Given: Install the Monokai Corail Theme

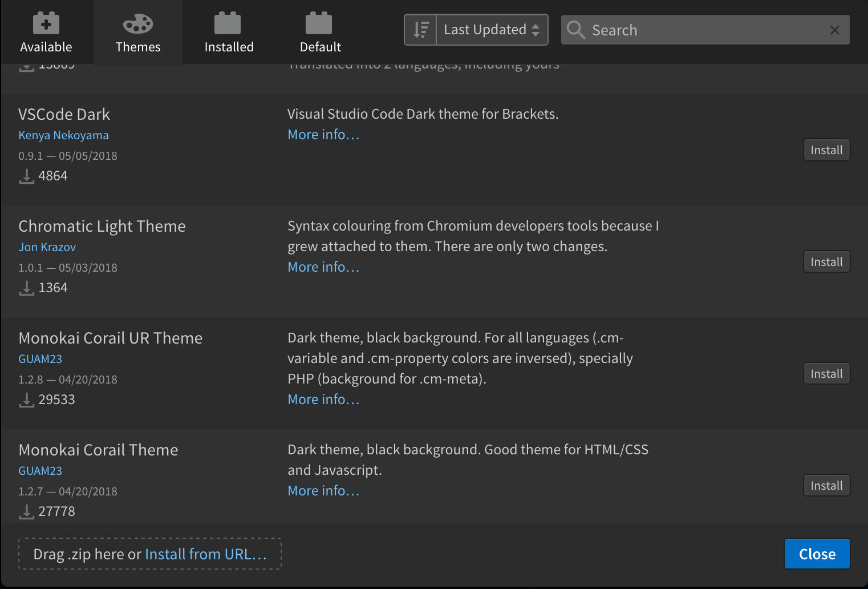Looking at the screenshot, I should [x=826, y=485].
